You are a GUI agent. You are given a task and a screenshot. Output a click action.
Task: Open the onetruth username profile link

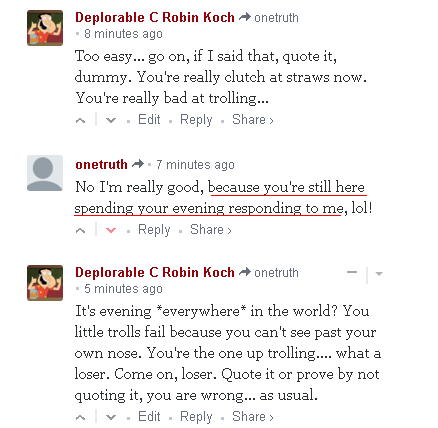click(101, 165)
